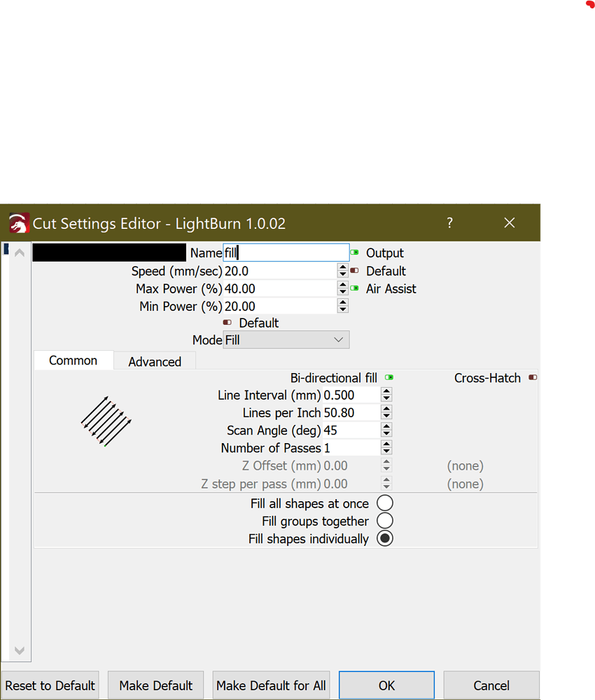Viewport: 595px width, 700px height.
Task: Select Fill all shapes at once
Action: pos(384,503)
